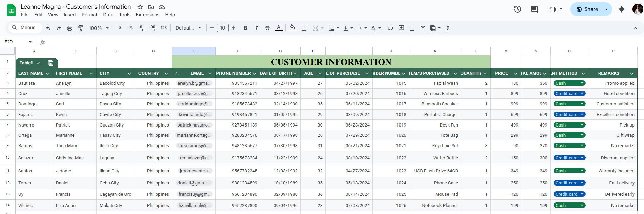Open payment method dropdown for Bautista row
Screen dimensions: 644x214
582,83
